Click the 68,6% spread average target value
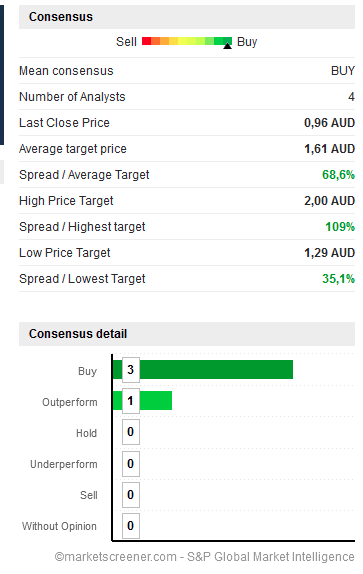Viewport: 363px width, 574px height. point(338,175)
